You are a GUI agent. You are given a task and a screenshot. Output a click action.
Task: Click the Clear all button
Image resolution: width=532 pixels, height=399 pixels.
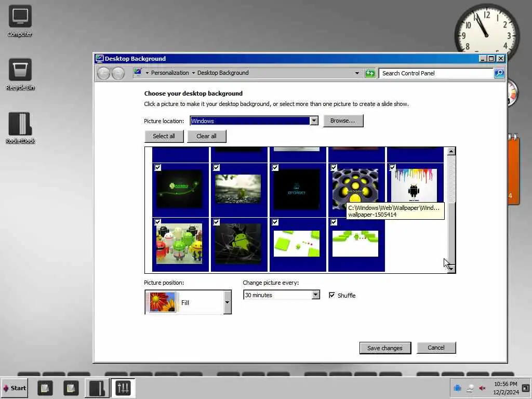(x=206, y=136)
